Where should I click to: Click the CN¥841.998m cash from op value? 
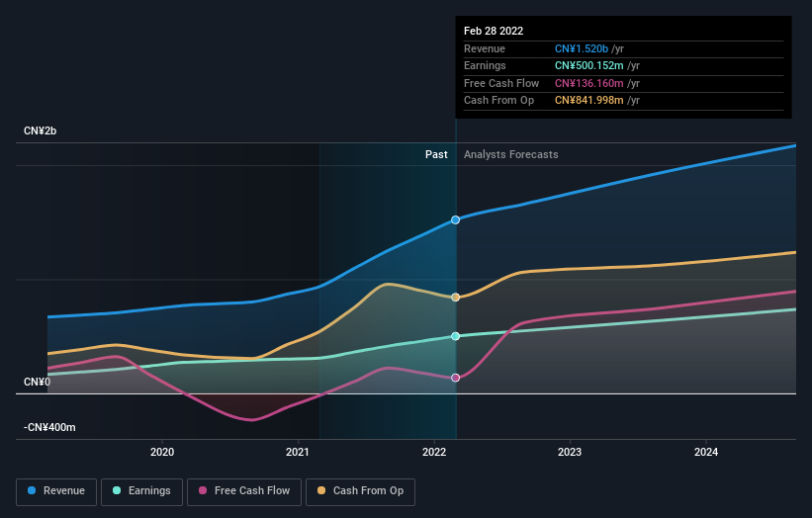pyautogui.click(x=589, y=101)
